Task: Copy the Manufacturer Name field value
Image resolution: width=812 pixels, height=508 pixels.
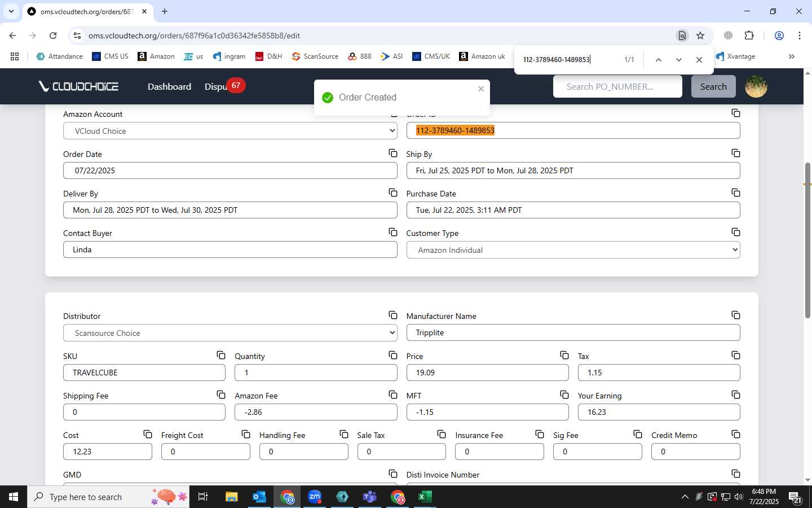Action: click(736, 315)
